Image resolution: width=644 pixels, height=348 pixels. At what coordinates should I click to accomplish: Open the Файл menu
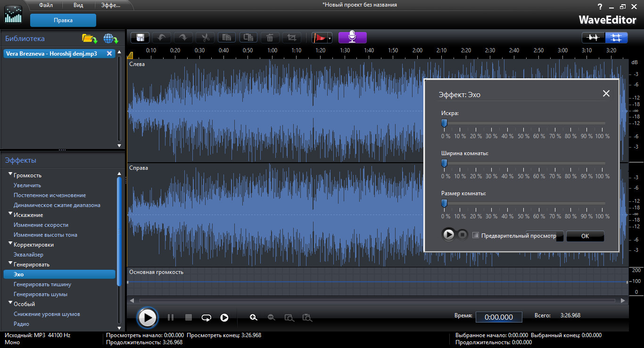(x=45, y=5)
